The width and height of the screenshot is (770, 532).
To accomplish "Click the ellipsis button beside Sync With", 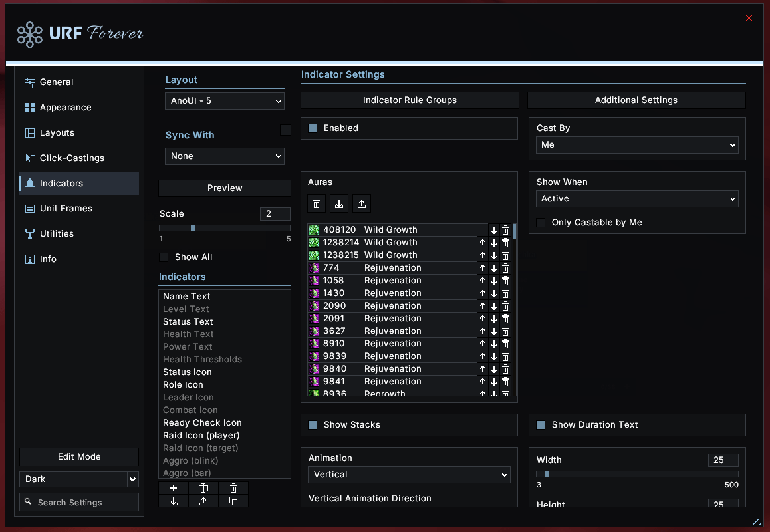I will point(286,130).
